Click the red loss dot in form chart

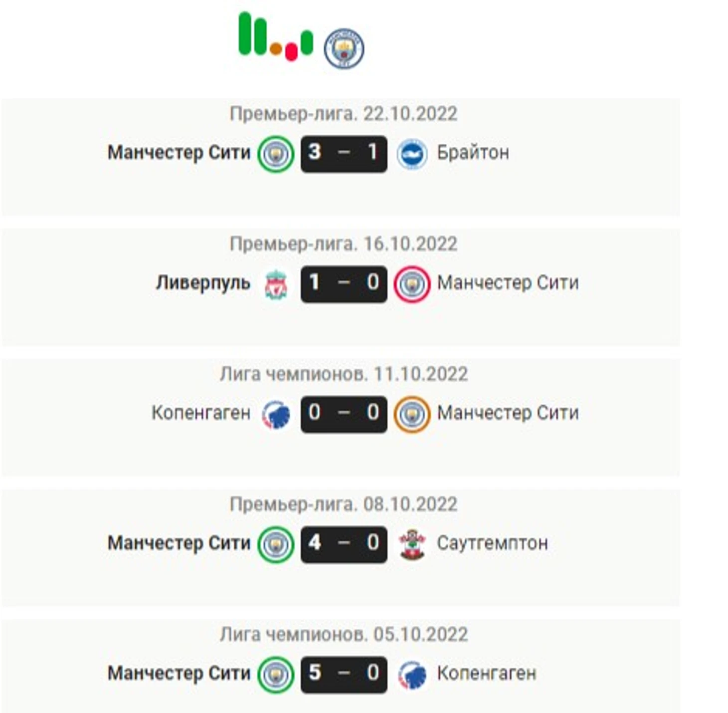click(x=291, y=52)
